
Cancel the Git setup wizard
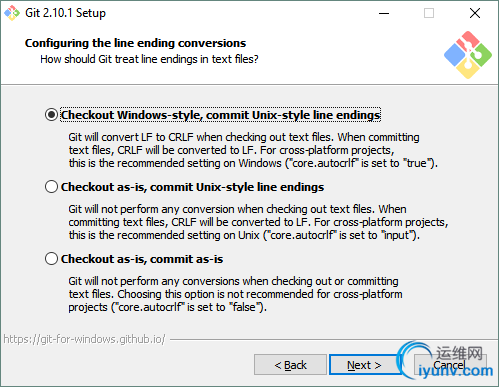pyautogui.click(x=450, y=365)
